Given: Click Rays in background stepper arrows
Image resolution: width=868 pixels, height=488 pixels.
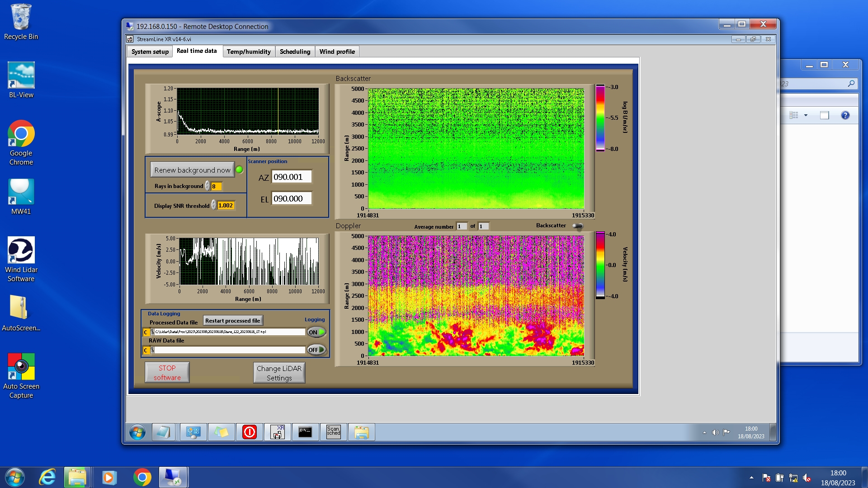Looking at the screenshot, I should 208,186.
